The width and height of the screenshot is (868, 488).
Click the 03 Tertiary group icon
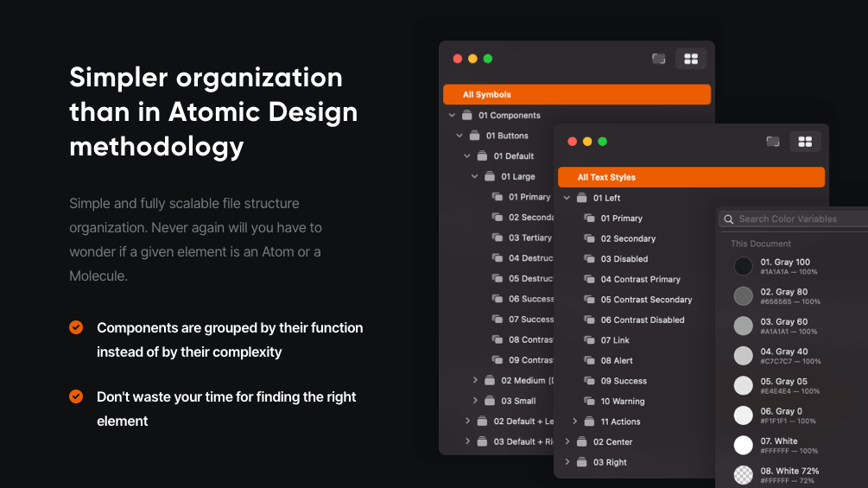(497, 238)
